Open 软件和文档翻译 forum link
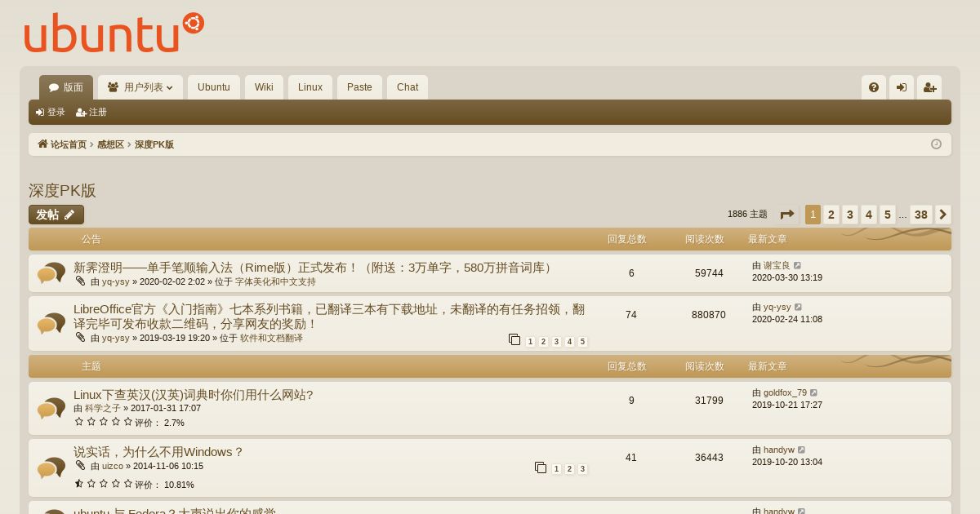980x514 pixels. [x=271, y=338]
